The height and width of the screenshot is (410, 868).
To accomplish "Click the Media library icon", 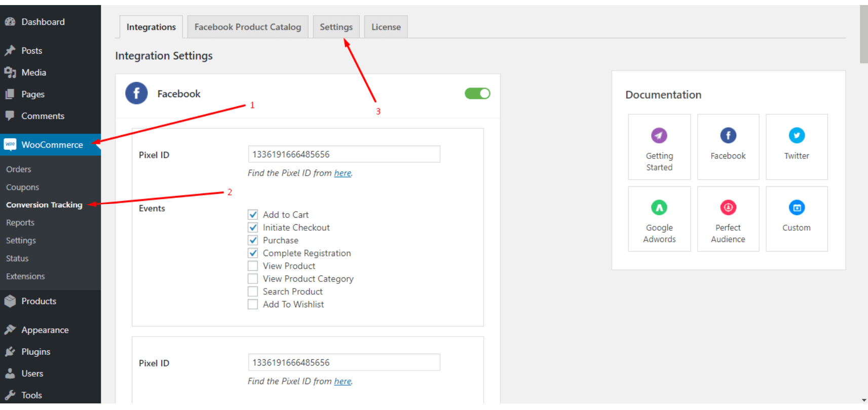I will (10, 72).
